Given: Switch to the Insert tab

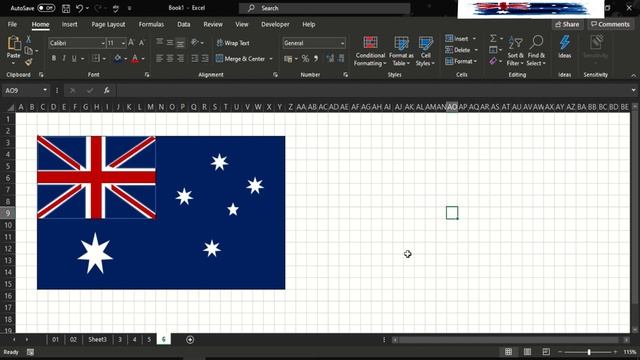Looking at the screenshot, I should point(69,24).
